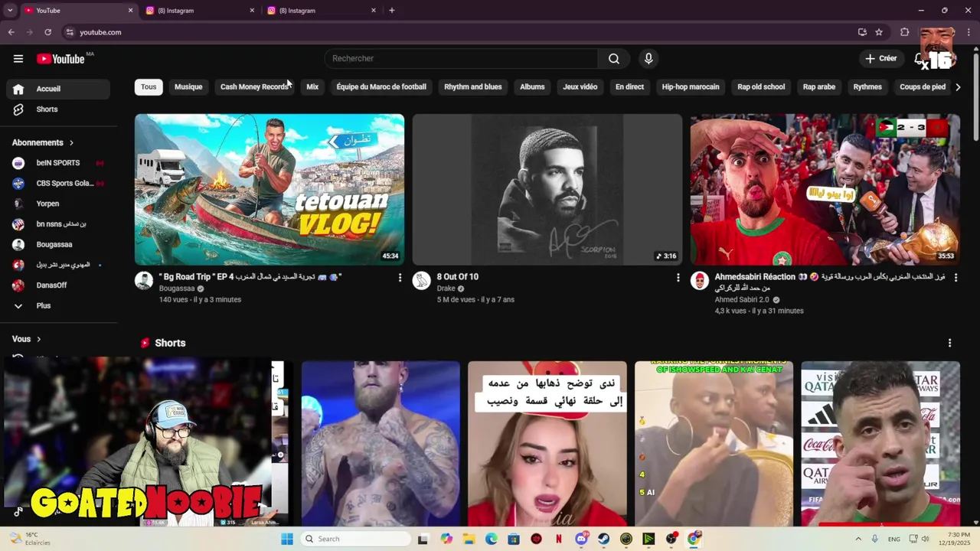
Task: Click the Windows taskbar Search box
Action: pyautogui.click(x=355, y=539)
